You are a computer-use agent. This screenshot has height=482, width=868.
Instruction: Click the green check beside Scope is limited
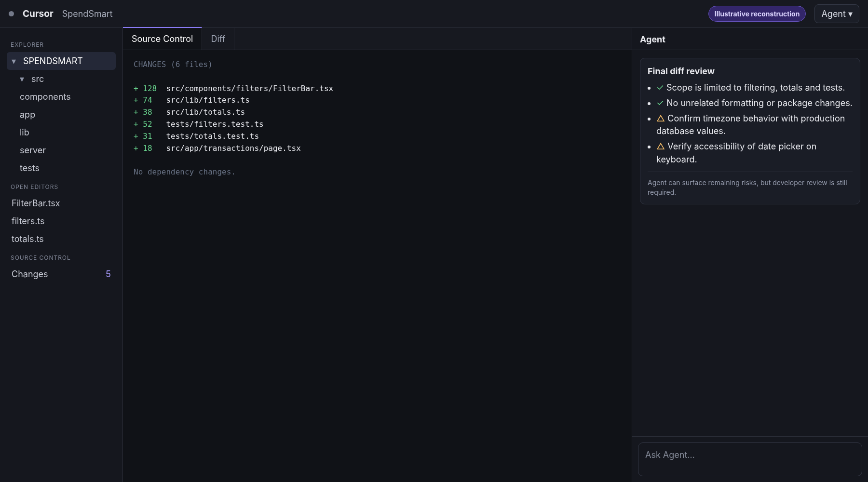click(x=660, y=88)
